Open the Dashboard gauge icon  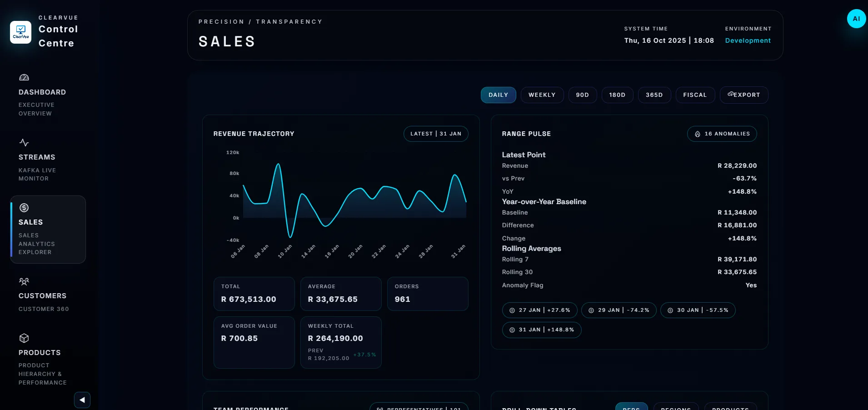tap(24, 78)
